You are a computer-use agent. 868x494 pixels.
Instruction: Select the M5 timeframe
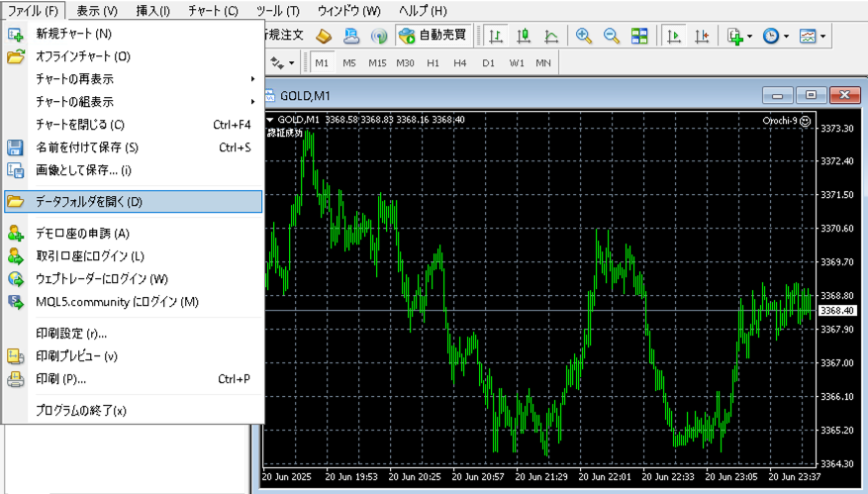pos(348,63)
